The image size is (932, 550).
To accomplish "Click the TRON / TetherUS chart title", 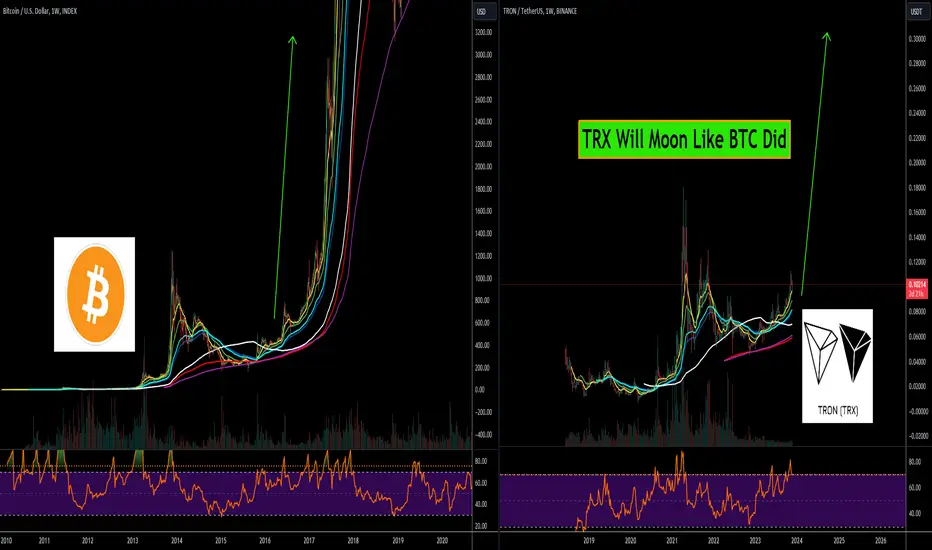I will (x=540, y=11).
